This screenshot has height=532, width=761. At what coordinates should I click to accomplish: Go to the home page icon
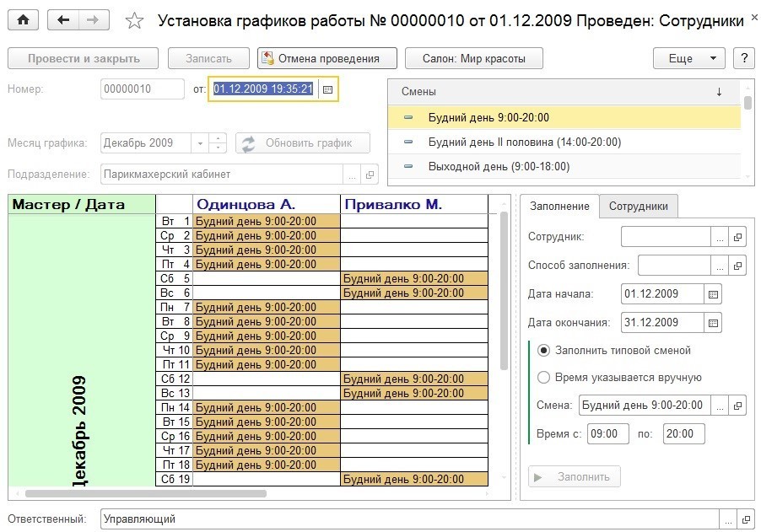pyautogui.click(x=23, y=20)
